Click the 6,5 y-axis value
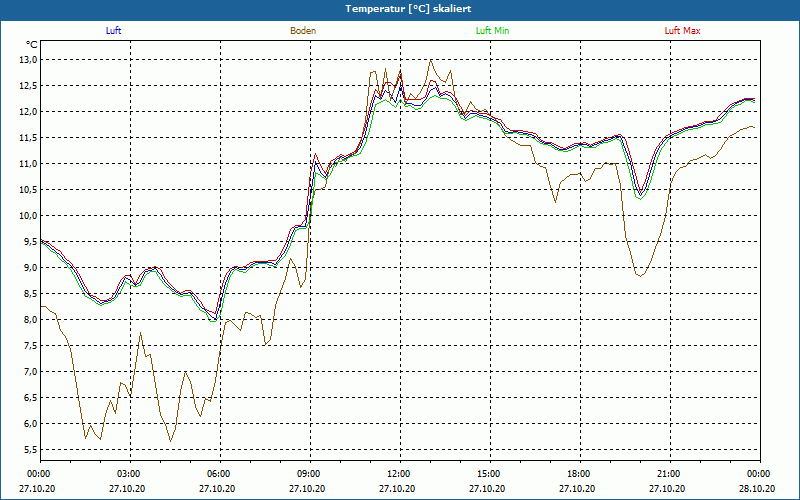 click(31, 398)
